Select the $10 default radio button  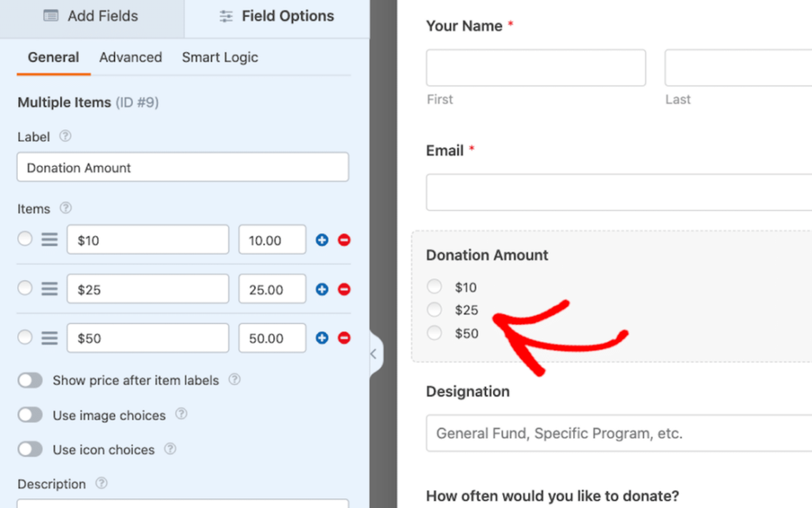click(23, 239)
